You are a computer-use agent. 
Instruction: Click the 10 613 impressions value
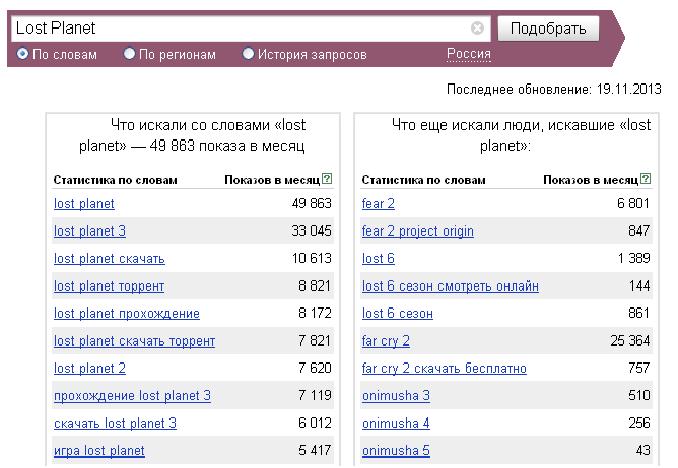[312, 258]
